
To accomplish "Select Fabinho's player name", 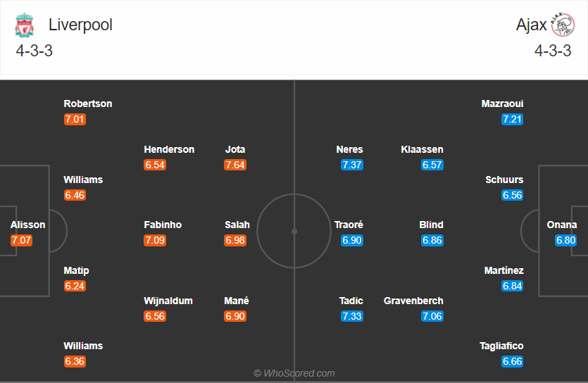I will coord(163,225).
